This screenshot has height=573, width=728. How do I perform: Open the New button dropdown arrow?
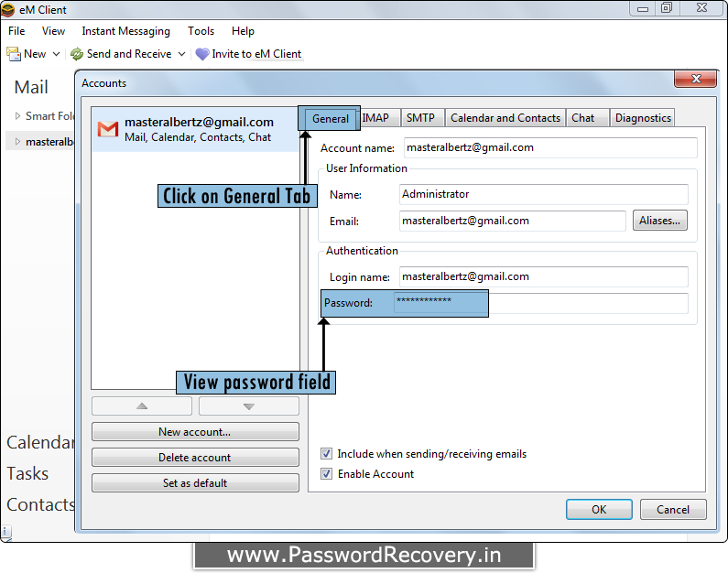click(56, 54)
